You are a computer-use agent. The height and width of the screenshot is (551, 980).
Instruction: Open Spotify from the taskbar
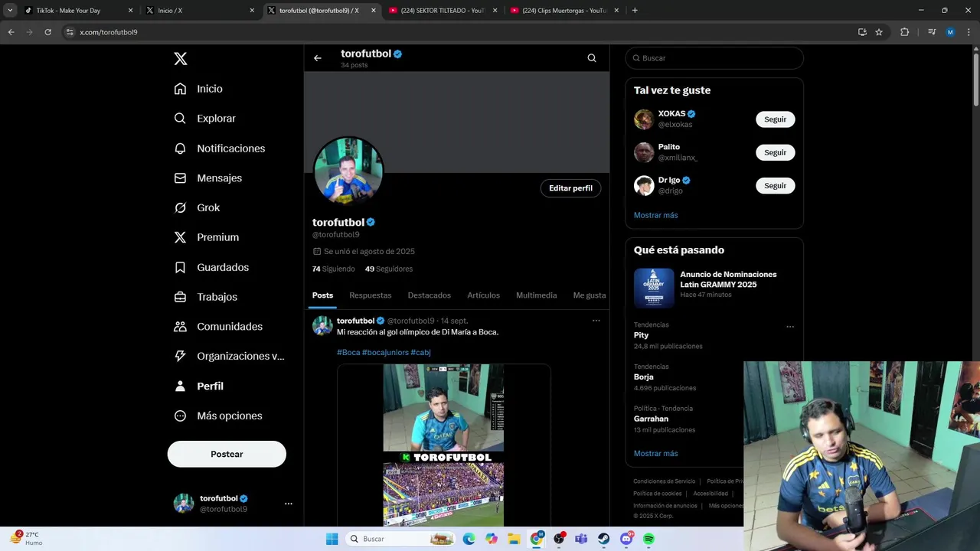point(649,539)
